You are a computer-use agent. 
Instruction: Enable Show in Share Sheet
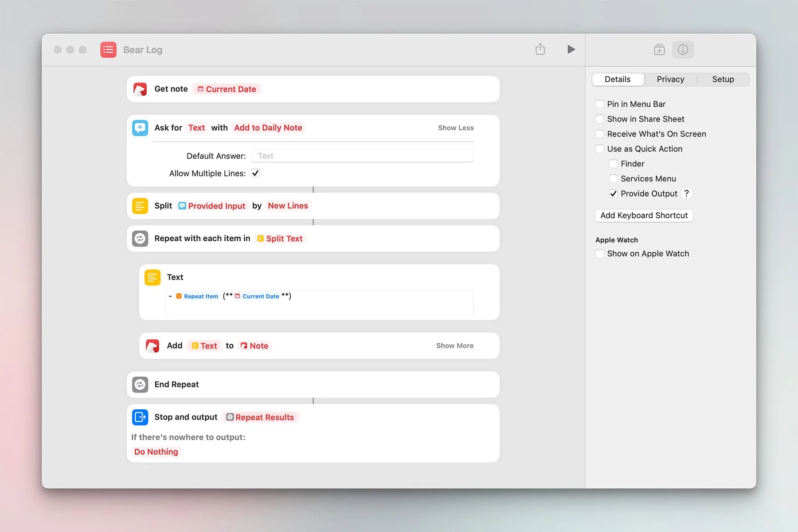[599, 119]
